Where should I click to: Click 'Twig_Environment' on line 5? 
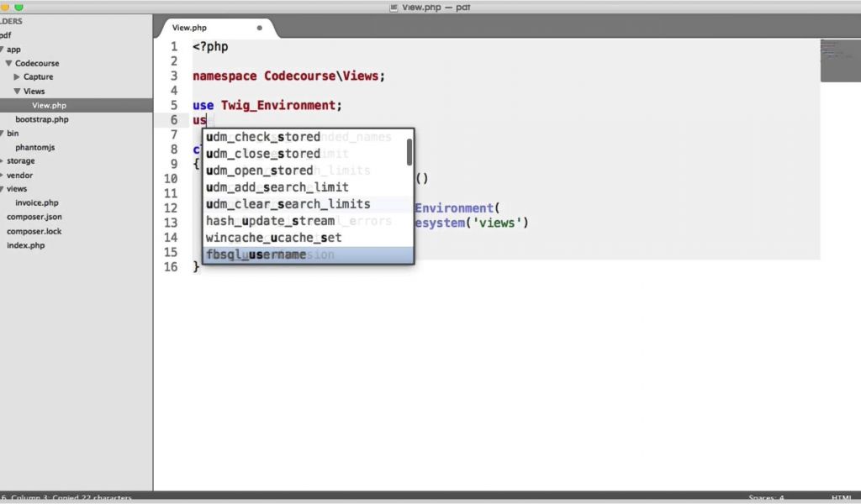pos(278,105)
